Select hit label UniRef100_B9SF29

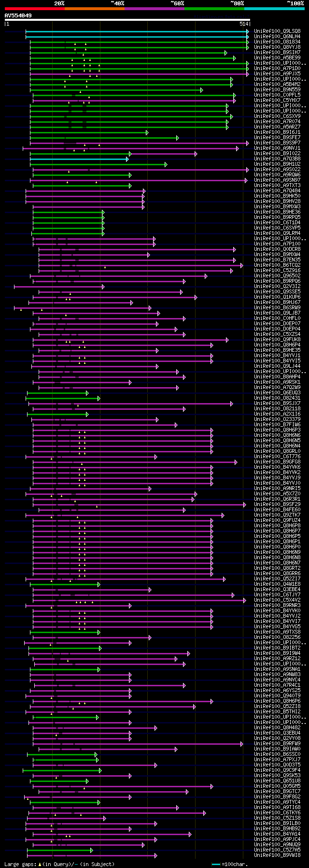click(277, 504)
